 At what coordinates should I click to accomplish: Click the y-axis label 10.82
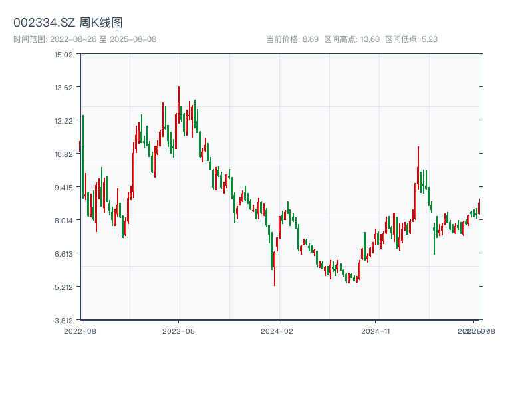63,154
